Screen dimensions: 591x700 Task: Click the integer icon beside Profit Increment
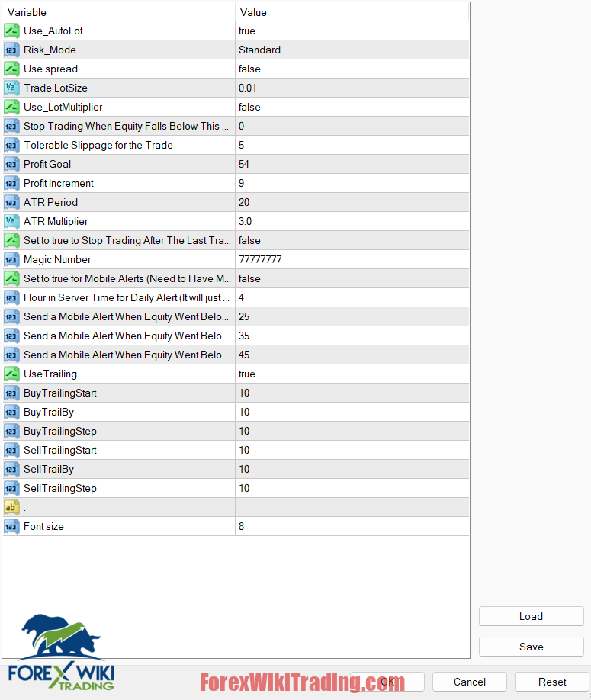11,184
